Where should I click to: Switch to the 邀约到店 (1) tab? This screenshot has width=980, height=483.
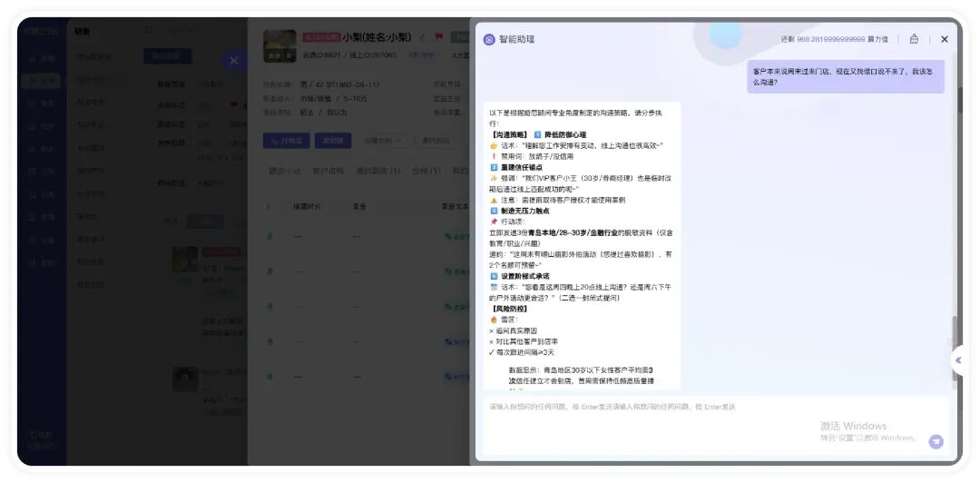(378, 171)
